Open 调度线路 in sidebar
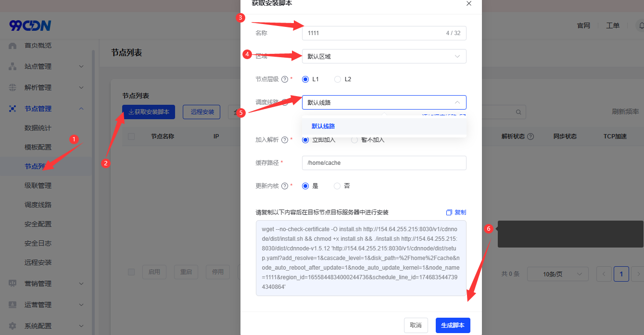The height and width of the screenshot is (335, 644). tap(38, 205)
